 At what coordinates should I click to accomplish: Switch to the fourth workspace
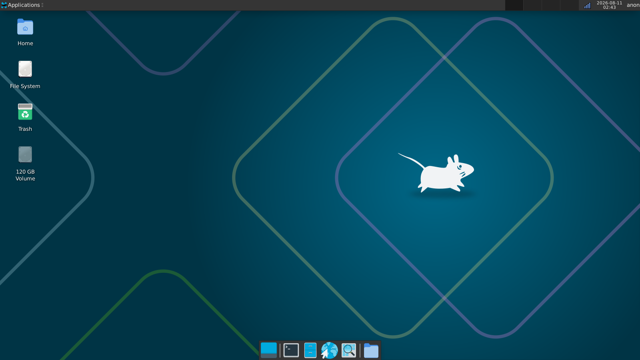(x=569, y=5)
